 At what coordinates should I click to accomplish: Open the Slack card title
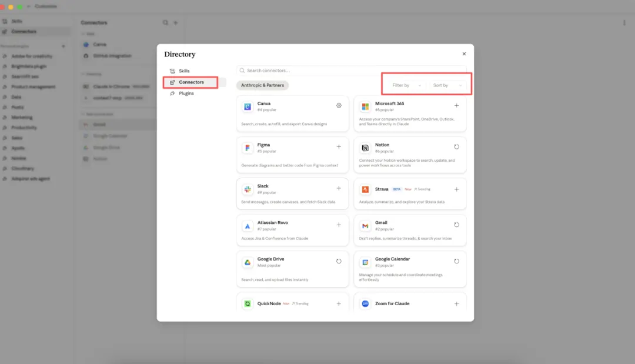click(x=263, y=186)
